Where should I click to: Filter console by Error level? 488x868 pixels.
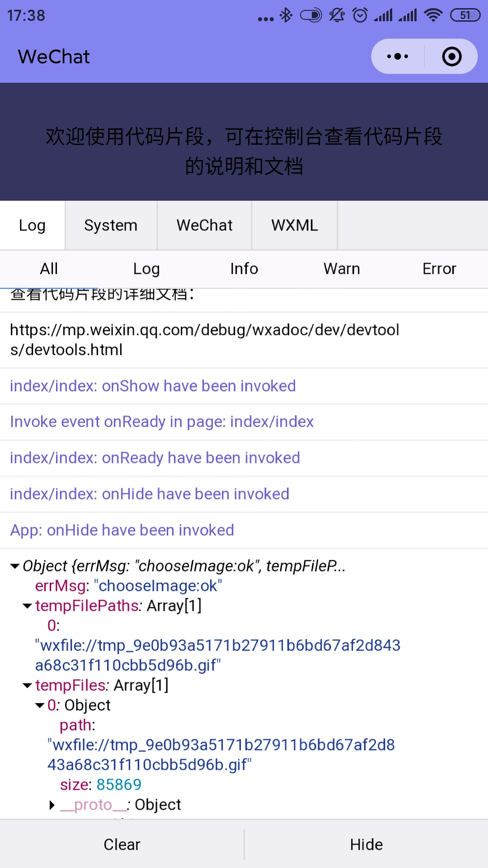439,269
